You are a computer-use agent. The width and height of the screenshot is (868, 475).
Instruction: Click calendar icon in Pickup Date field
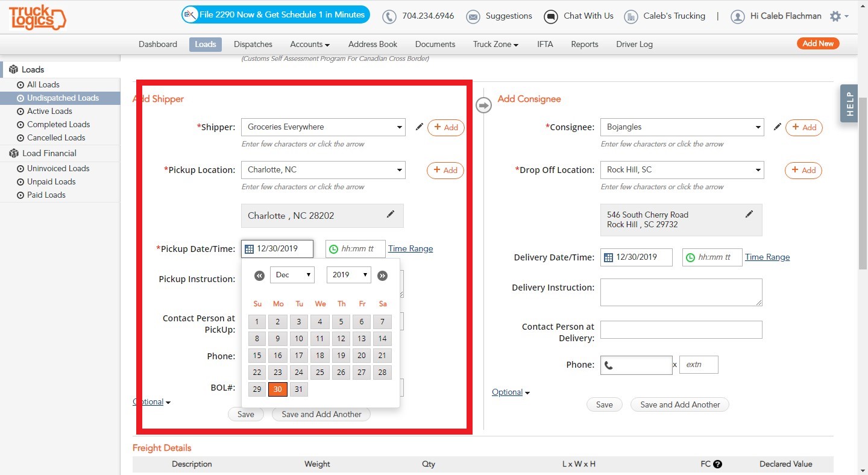pos(250,249)
